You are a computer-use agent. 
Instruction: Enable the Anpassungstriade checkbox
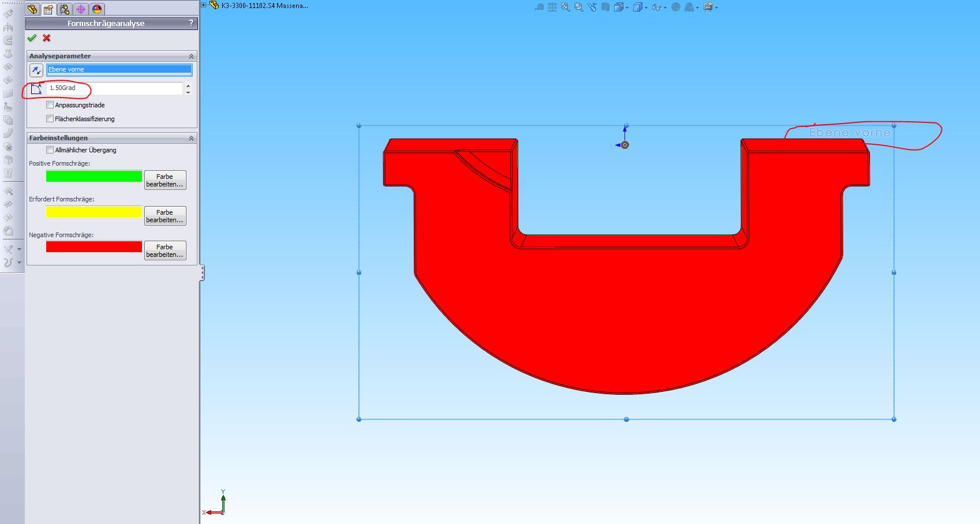pyautogui.click(x=50, y=105)
